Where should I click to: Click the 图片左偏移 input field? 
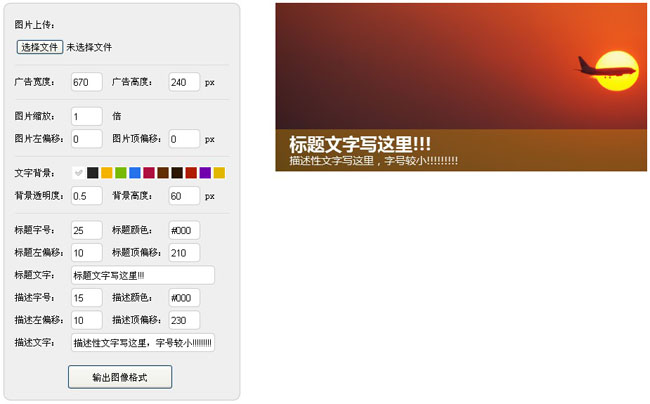click(x=86, y=139)
